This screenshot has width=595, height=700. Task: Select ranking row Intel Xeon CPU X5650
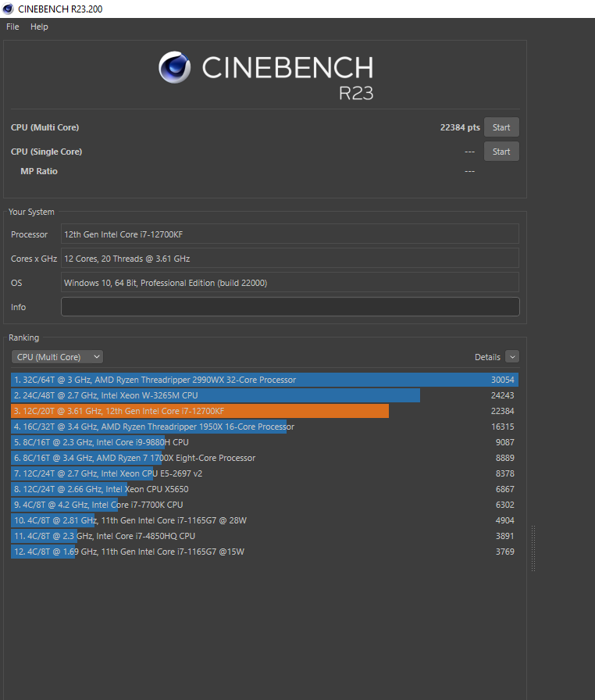coord(265,489)
